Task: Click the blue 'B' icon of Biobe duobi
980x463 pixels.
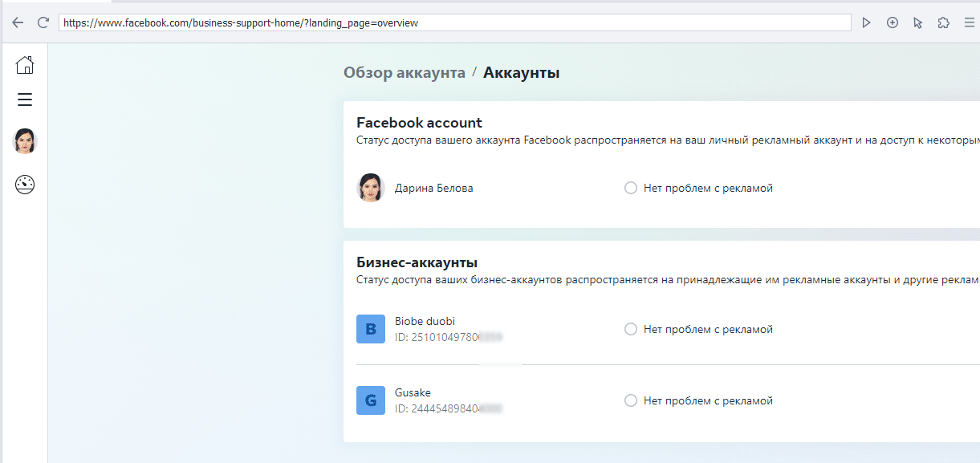Action: [x=371, y=329]
